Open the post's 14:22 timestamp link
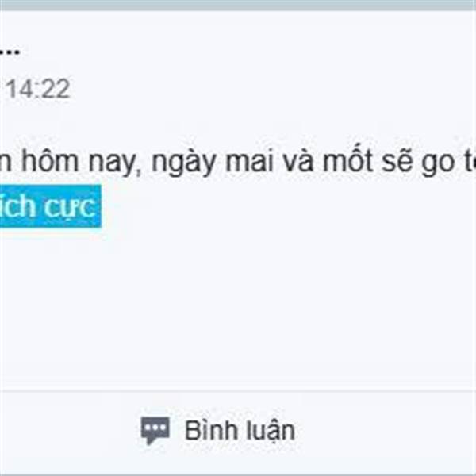Viewport: 476px width, 476px height. coord(38,89)
